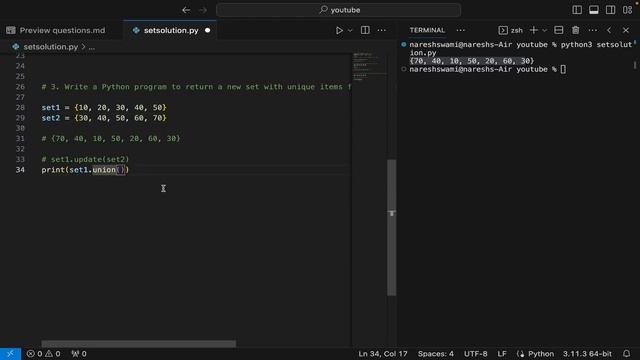This screenshot has height=360, width=640.
Task: Go back using the back arrow
Action: point(186,10)
